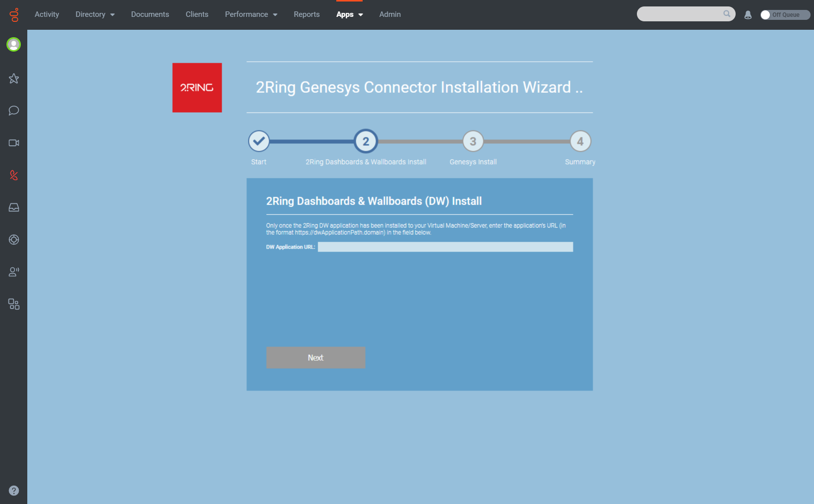Click the notifications bell icon
This screenshot has width=814, height=504.
pyautogui.click(x=748, y=14)
